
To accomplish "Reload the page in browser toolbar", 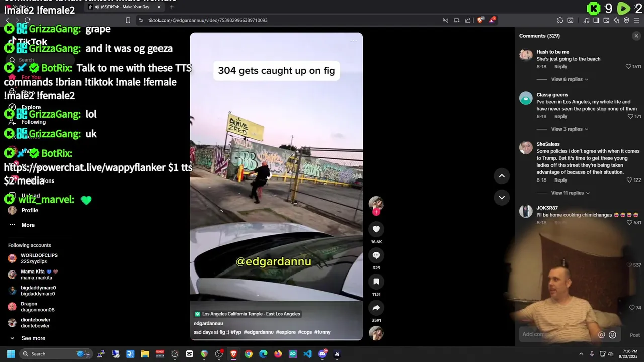I will (27, 20).
